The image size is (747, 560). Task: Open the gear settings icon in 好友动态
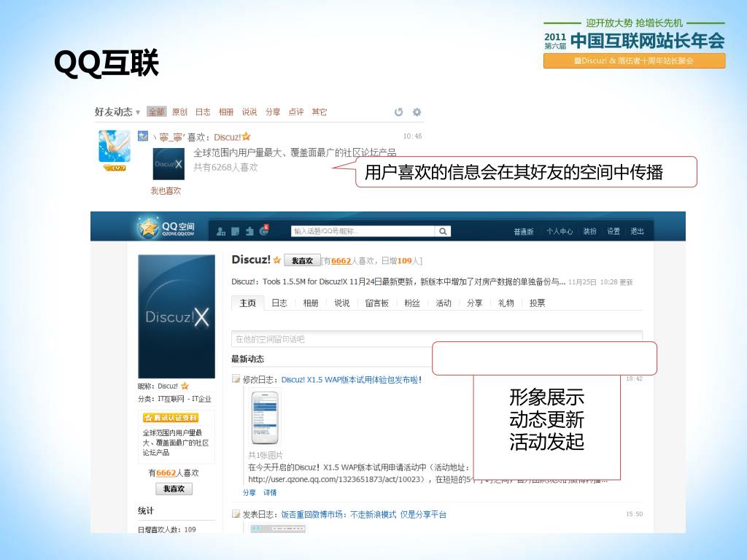coord(417,112)
